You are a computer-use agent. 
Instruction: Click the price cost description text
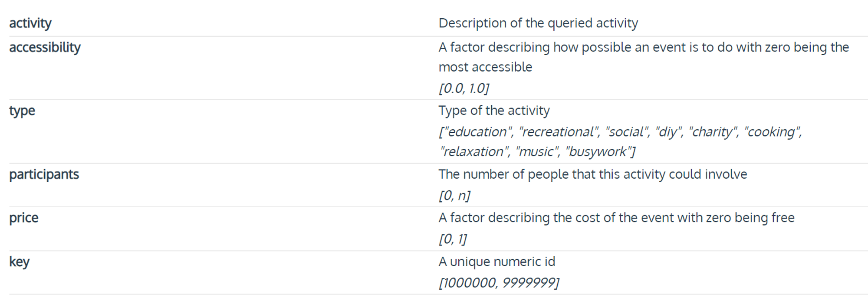pyautogui.click(x=616, y=218)
